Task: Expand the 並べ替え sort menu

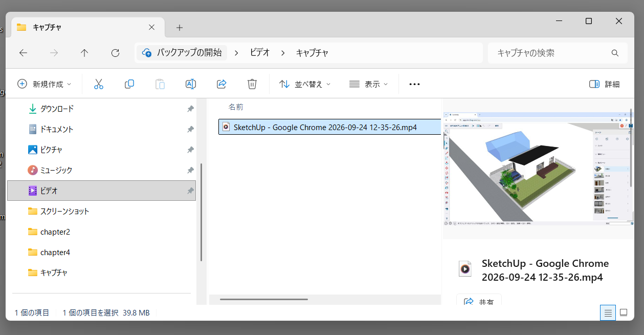Action: point(305,84)
